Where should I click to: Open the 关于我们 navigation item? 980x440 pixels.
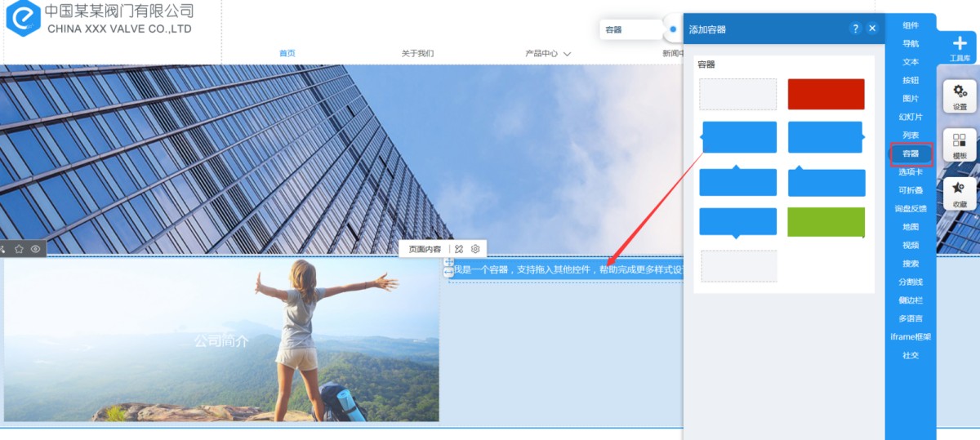417,54
